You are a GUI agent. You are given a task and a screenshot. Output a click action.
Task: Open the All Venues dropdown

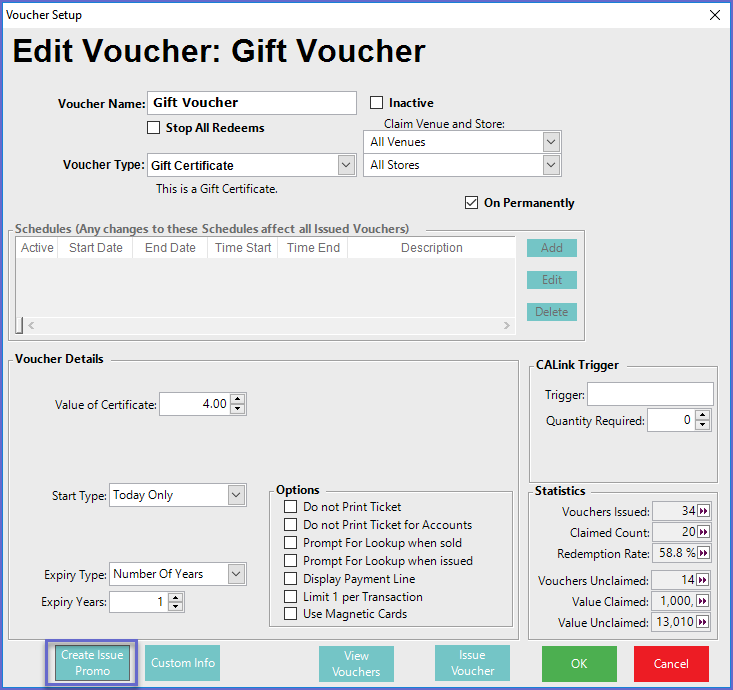pyautogui.click(x=551, y=142)
